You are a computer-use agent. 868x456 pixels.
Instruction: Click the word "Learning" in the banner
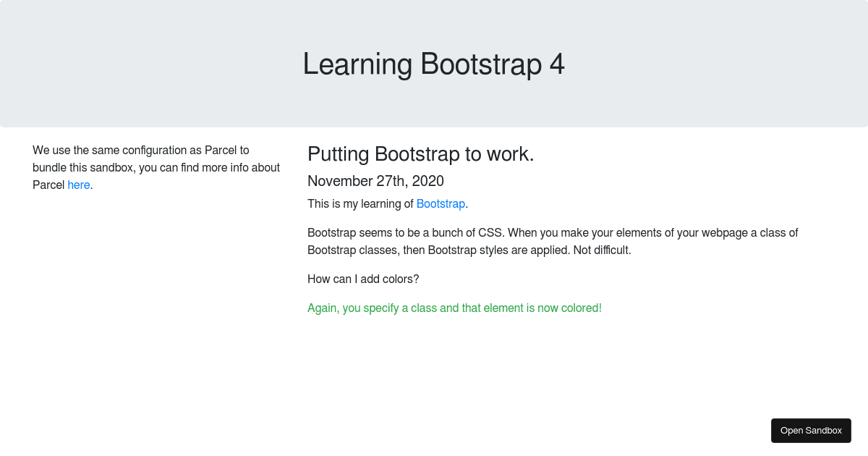coord(357,64)
